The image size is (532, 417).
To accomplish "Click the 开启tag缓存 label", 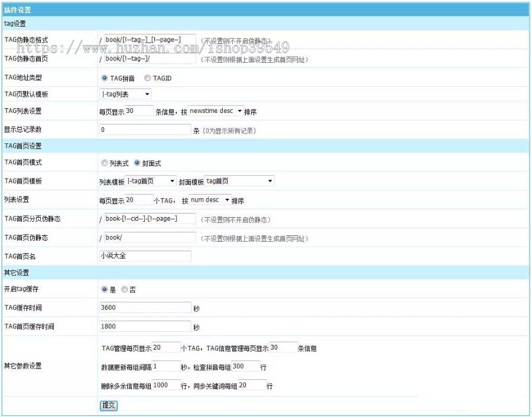I will pyautogui.click(x=21, y=289).
